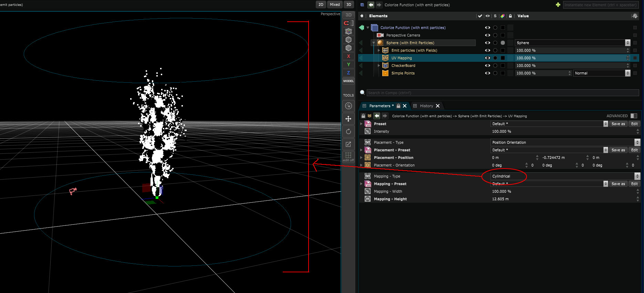Toggle the ADVANCED parameters switch
Viewport: 644px width, 293px height.
coord(634,116)
